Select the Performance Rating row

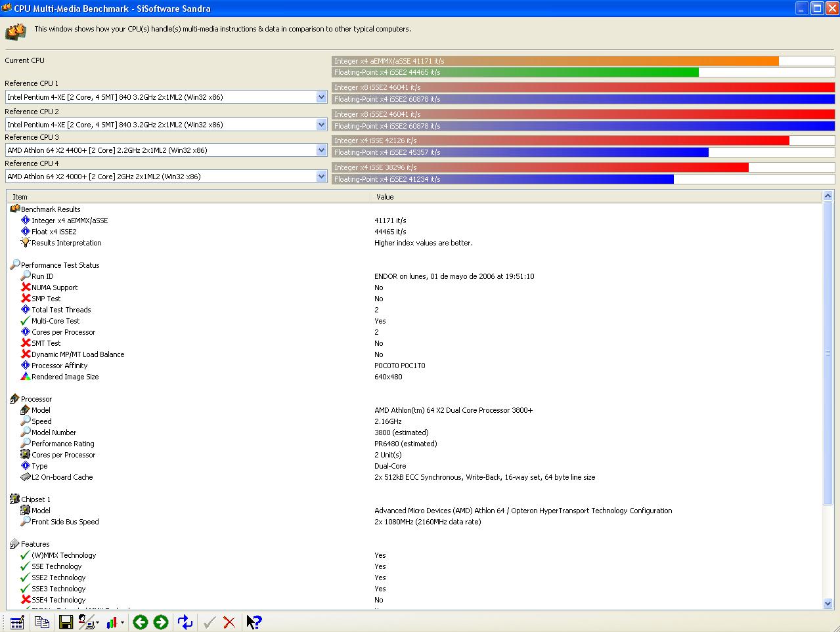414,444
